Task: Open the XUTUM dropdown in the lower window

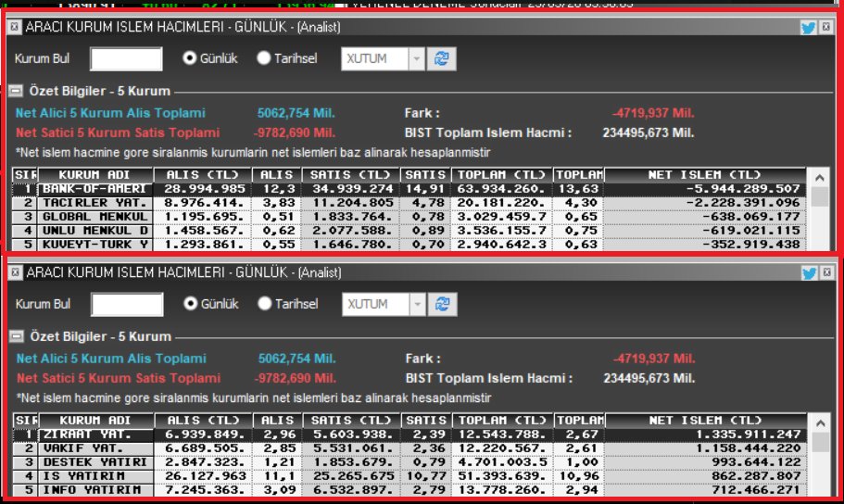Action: point(418,304)
